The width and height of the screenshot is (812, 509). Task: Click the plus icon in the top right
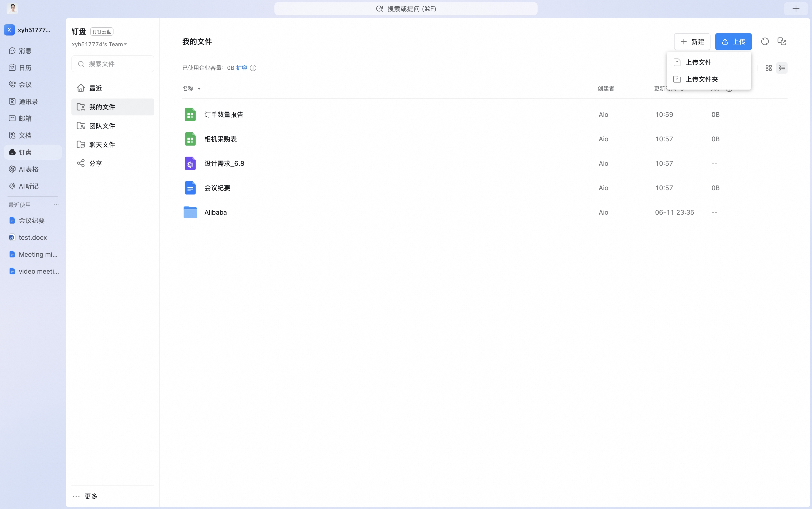pyautogui.click(x=796, y=9)
